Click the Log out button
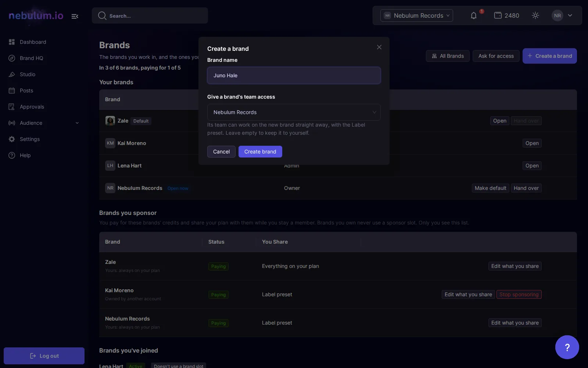The image size is (588, 368). pos(44,356)
